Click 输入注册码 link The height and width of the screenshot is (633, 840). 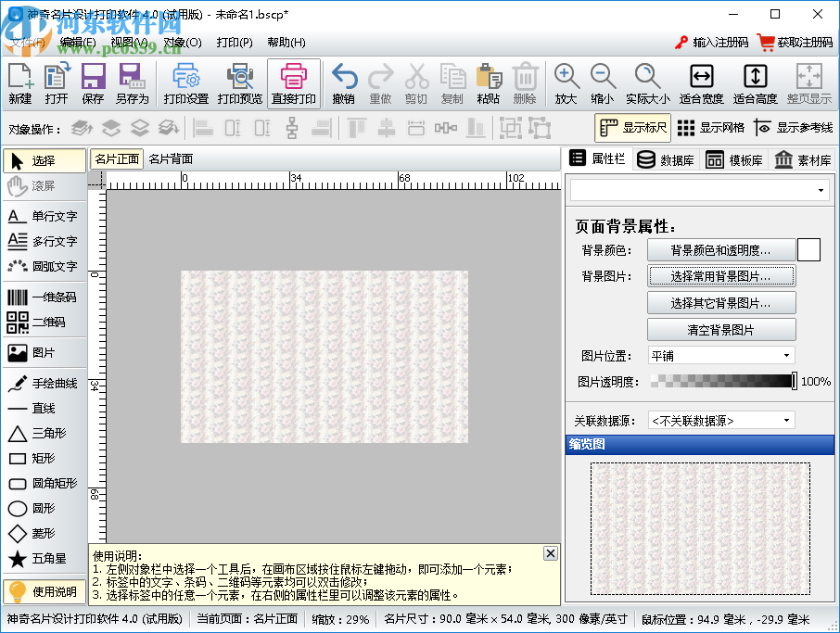click(x=712, y=43)
